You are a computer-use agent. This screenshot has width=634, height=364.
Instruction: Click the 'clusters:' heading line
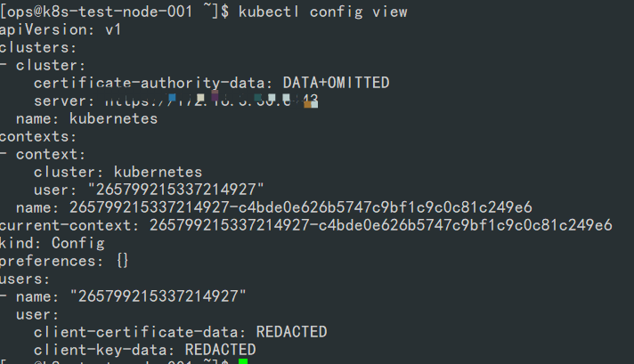coord(38,48)
